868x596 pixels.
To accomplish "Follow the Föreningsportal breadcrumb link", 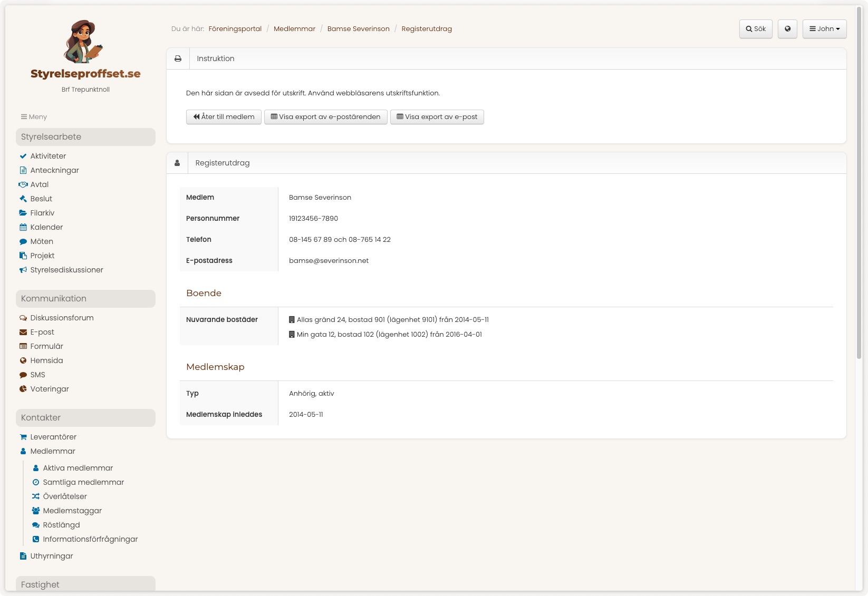I will click(x=235, y=29).
